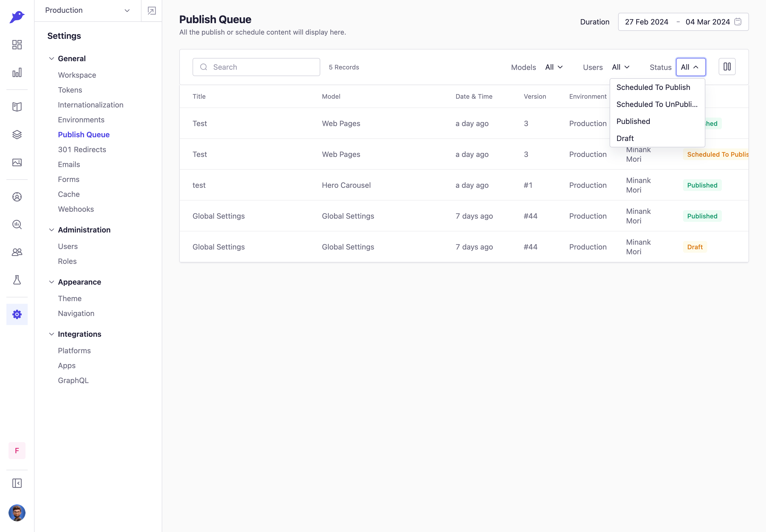Click the settings gear icon
This screenshot has width=766, height=532.
click(x=17, y=314)
